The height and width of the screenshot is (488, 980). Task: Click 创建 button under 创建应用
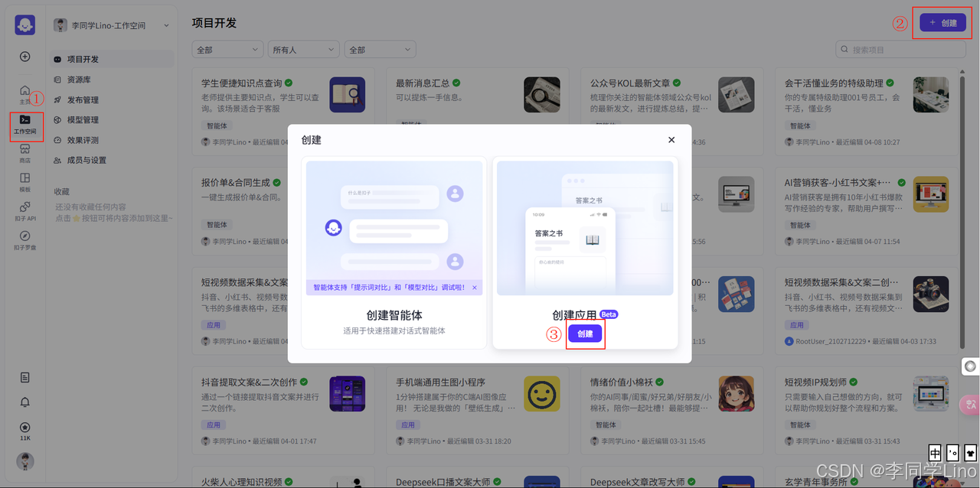tap(585, 333)
